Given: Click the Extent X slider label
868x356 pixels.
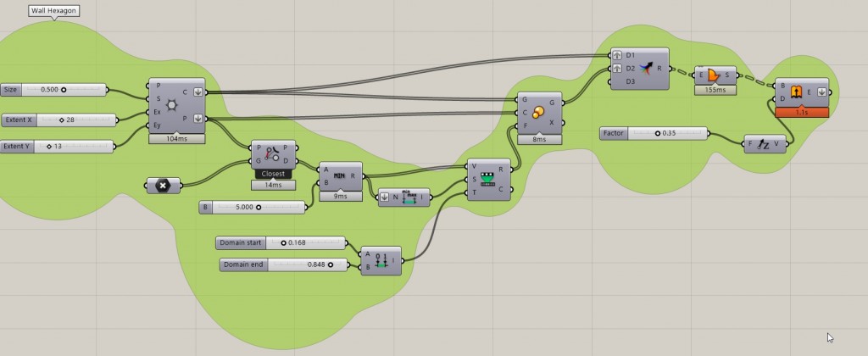Looking at the screenshot, I should pyautogui.click(x=18, y=120).
